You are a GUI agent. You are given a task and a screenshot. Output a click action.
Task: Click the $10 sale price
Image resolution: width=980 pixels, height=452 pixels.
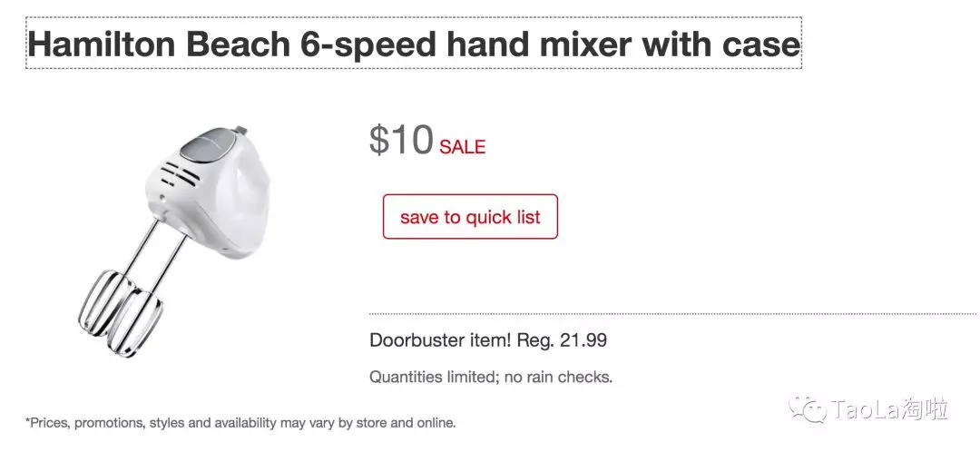click(x=401, y=141)
